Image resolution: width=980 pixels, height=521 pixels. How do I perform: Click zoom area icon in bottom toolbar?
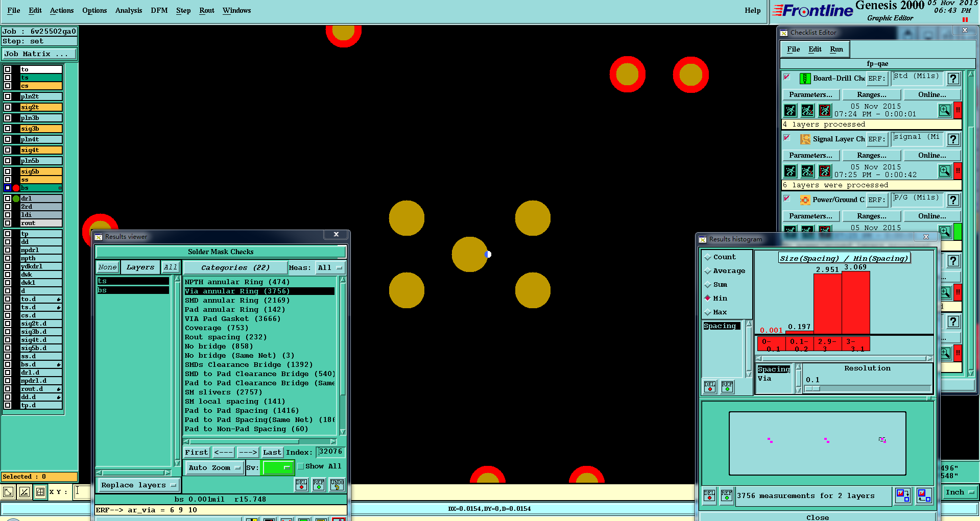pyautogui.click(x=9, y=492)
